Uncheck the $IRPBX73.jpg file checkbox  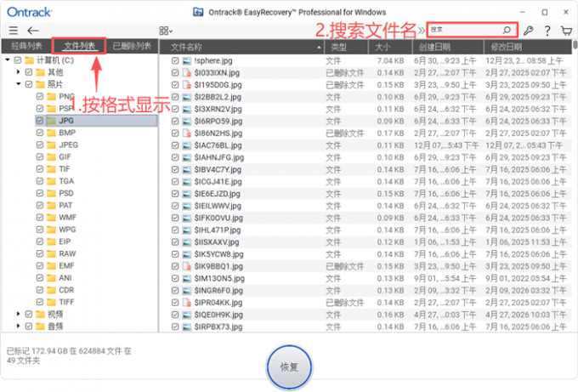175,327
